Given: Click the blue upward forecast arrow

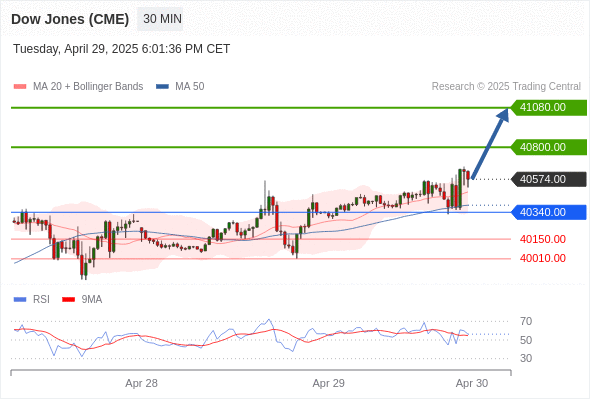Looking at the screenshot, I should 490,143.
